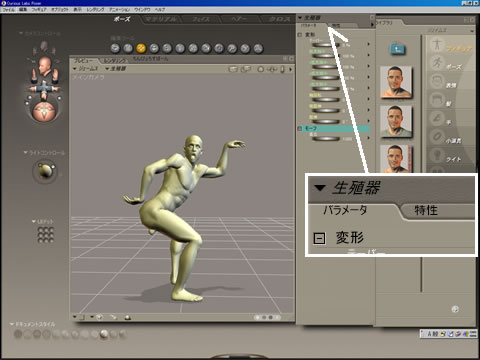Click the first editing tool icon
The width and height of the screenshot is (480, 360).
pyautogui.click(x=115, y=48)
